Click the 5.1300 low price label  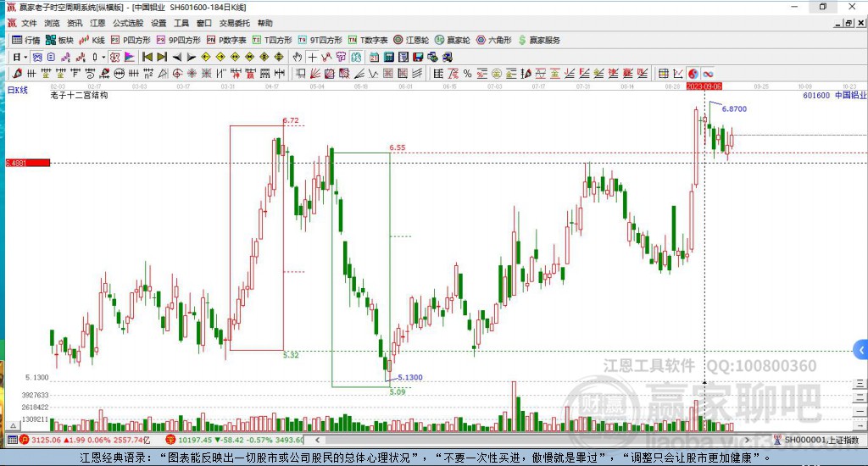point(410,377)
